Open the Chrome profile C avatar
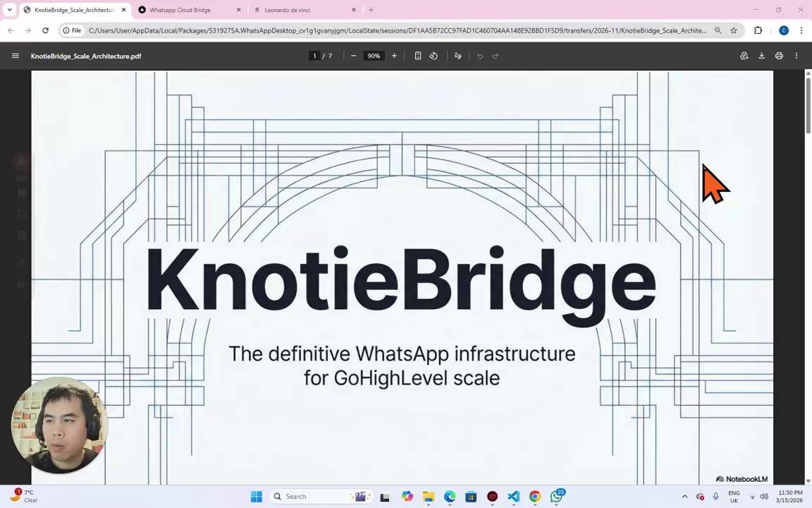The height and width of the screenshot is (508, 812). click(x=784, y=30)
